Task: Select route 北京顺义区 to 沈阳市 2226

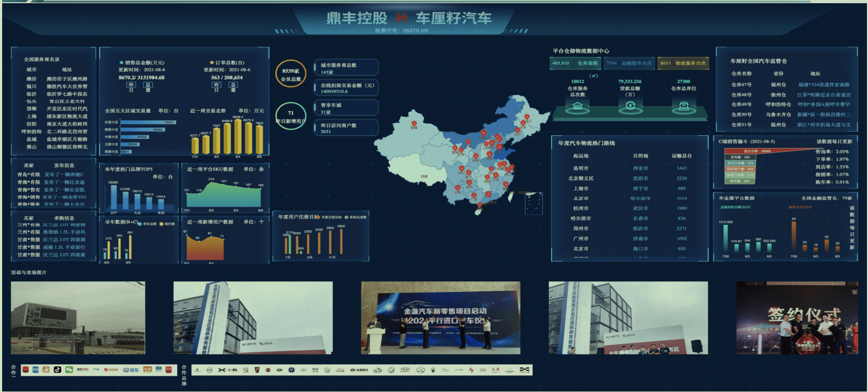Action: [631, 178]
